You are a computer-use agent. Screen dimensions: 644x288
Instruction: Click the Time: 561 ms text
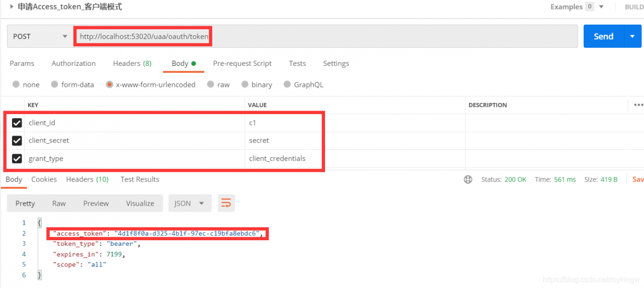[x=555, y=179]
